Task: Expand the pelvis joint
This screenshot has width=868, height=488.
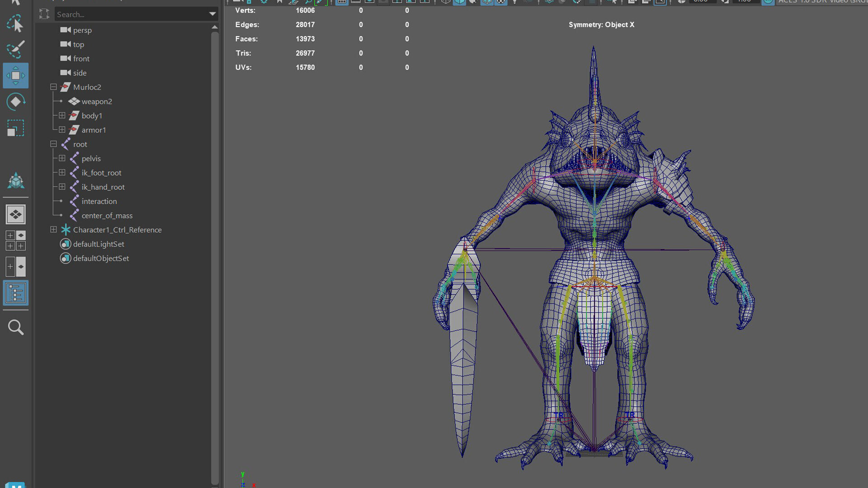Action: pyautogui.click(x=62, y=158)
